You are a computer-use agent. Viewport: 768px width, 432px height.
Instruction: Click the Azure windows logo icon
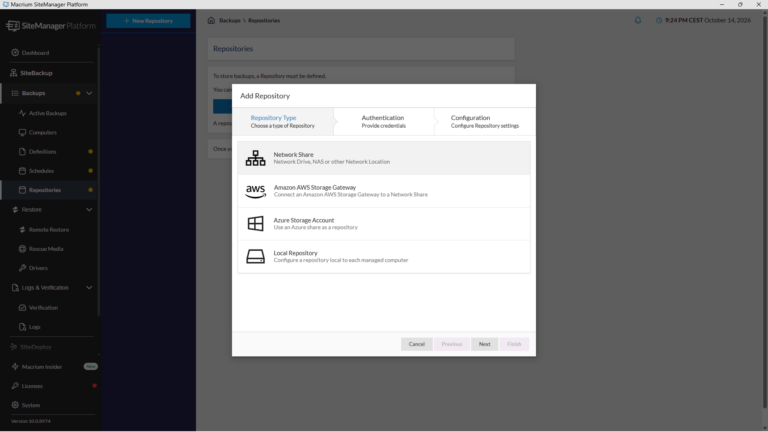tap(255, 223)
